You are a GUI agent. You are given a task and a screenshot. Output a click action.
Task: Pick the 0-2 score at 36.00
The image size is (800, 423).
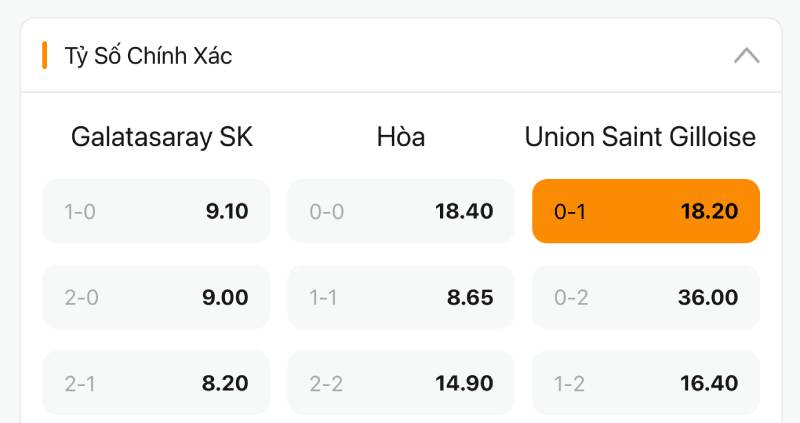pyautogui.click(x=646, y=297)
